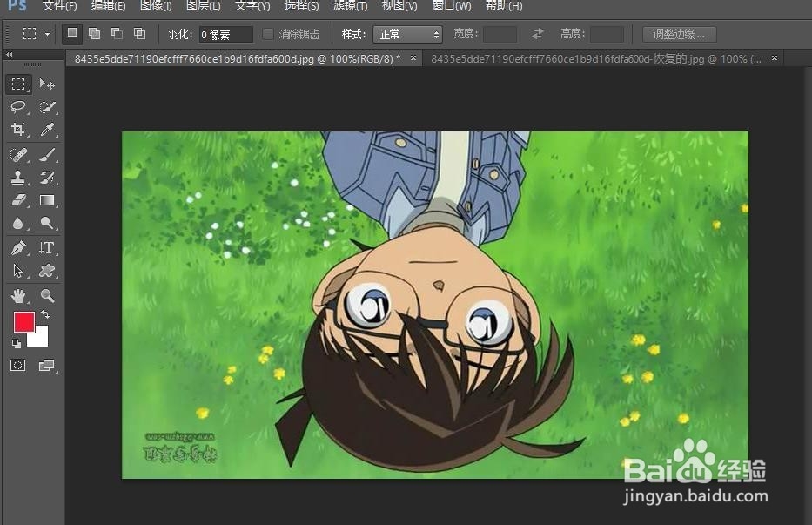Viewport: 812px width, 525px height.
Task: Select the Blur tool
Action: pyautogui.click(x=18, y=223)
